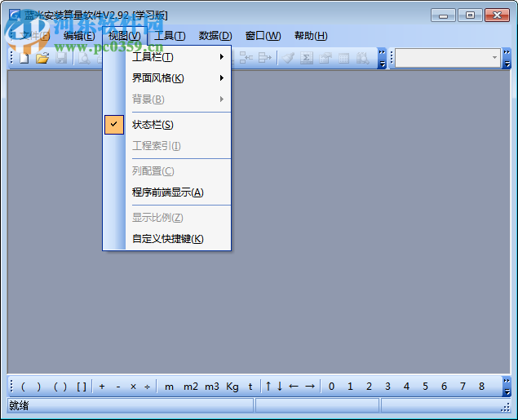Insert the unit m3
Image resolution: width=518 pixels, height=420 pixels.
pos(212,387)
